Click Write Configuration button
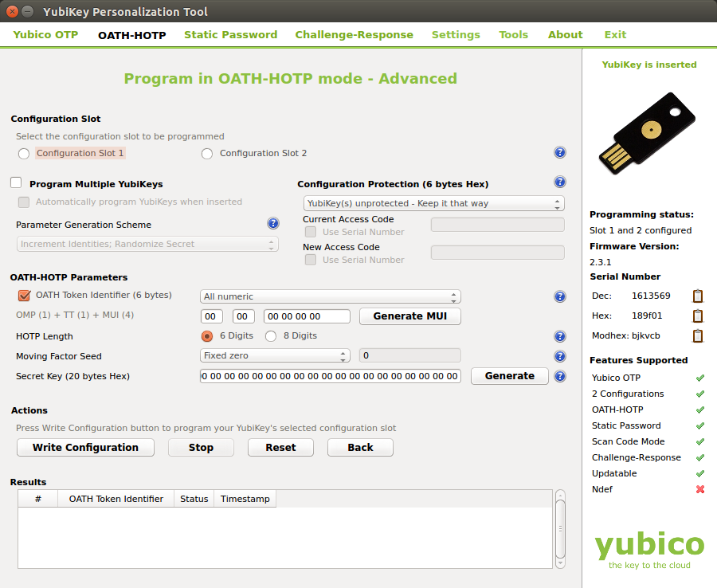Image resolution: width=717 pixels, height=588 pixels. 85,448
